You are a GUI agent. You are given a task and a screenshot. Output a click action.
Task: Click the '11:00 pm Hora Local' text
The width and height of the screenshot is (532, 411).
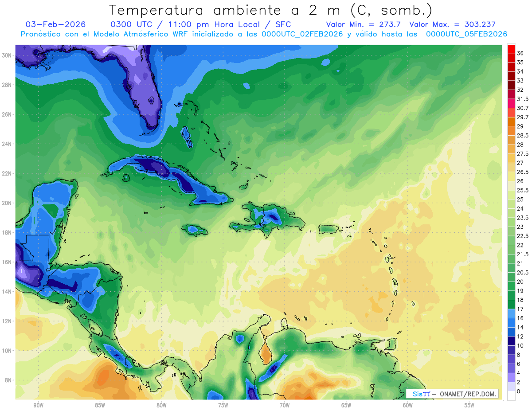tap(215, 24)
